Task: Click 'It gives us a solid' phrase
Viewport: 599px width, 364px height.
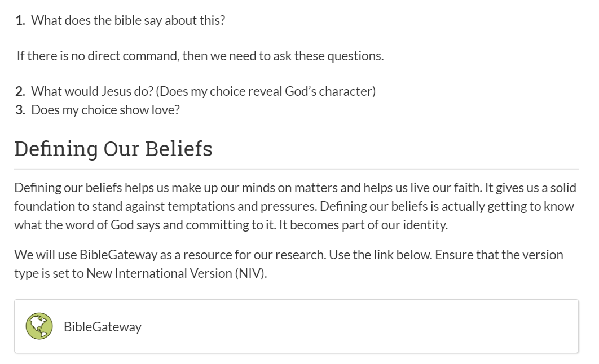Action: [x=530, y=188]
